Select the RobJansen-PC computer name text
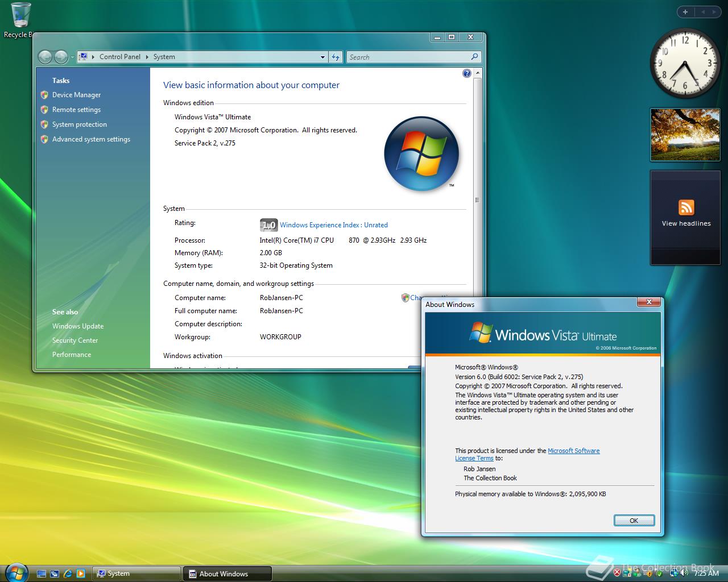 pos(282,298)
